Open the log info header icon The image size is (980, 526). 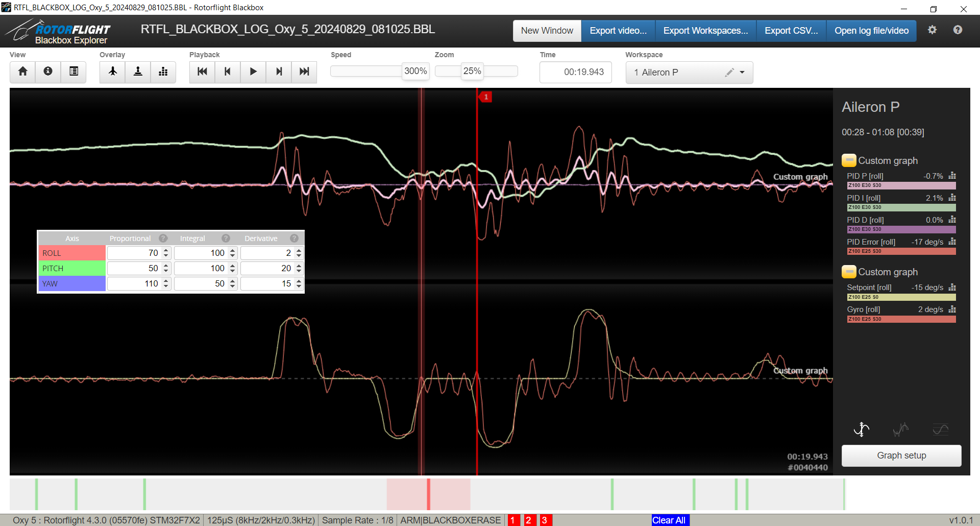(x=48, y=71)
